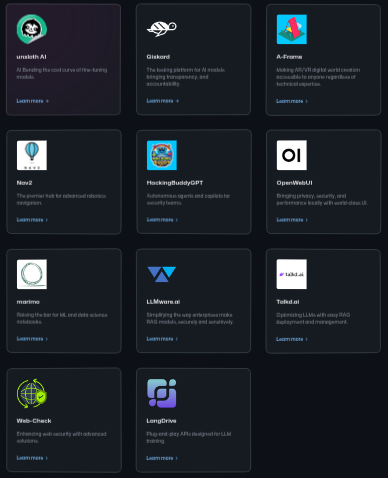This screenshot has height=478, width=388.
Task: Click the marimo circle logo
Action: pos(32,274)
